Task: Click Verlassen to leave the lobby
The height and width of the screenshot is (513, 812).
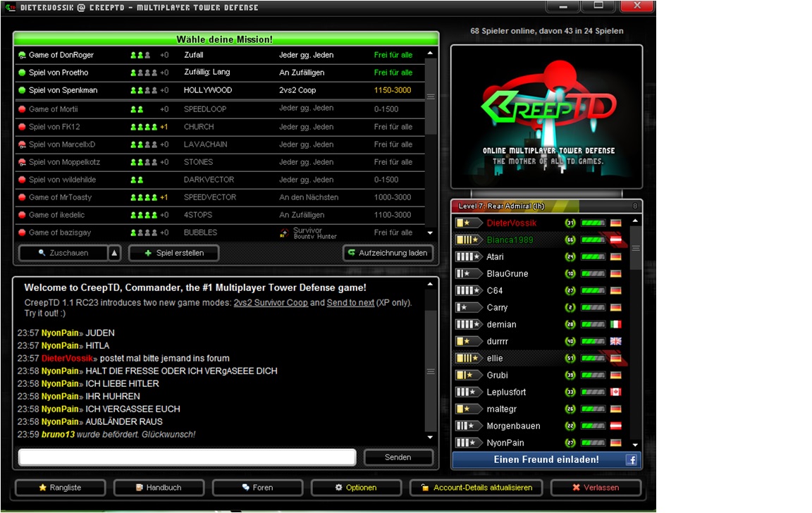Action: tap(596, 488)
